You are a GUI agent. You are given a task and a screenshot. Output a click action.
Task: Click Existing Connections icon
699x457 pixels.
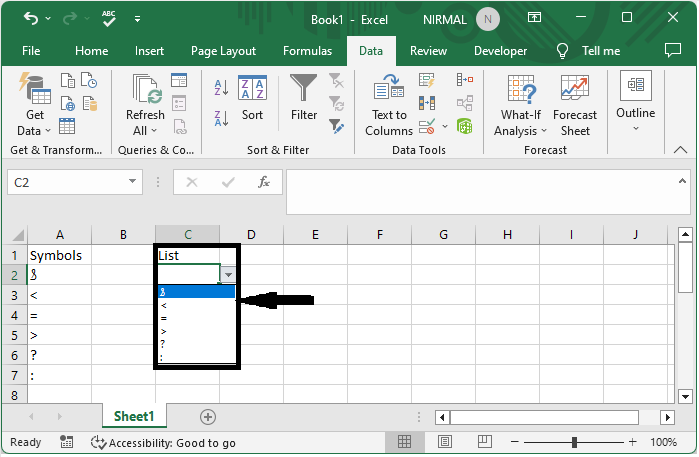[90, 103]
